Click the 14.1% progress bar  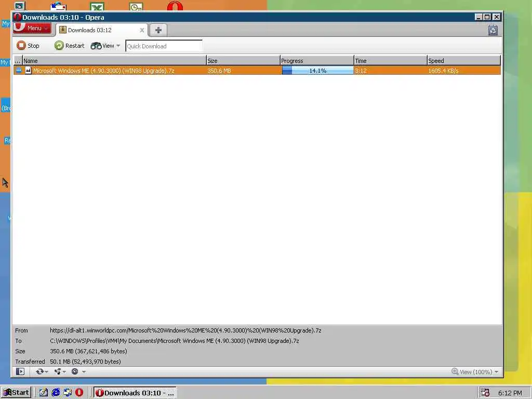point(317,71)
